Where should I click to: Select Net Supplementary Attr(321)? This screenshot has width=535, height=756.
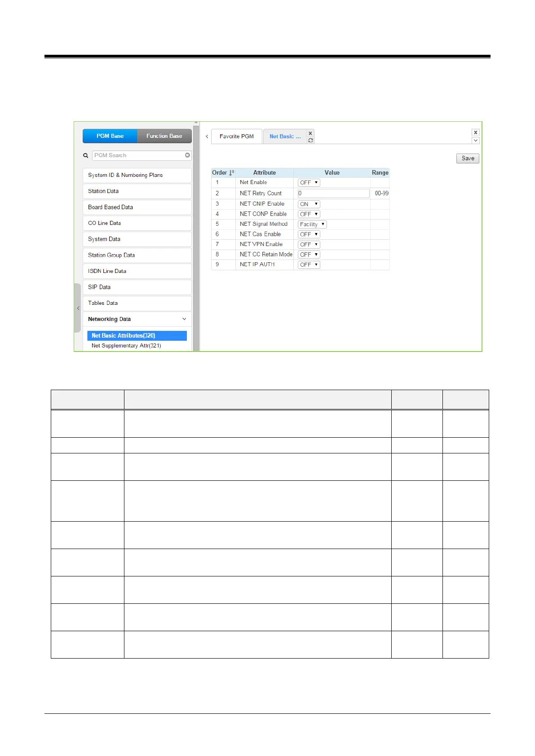tap(126, 346)
